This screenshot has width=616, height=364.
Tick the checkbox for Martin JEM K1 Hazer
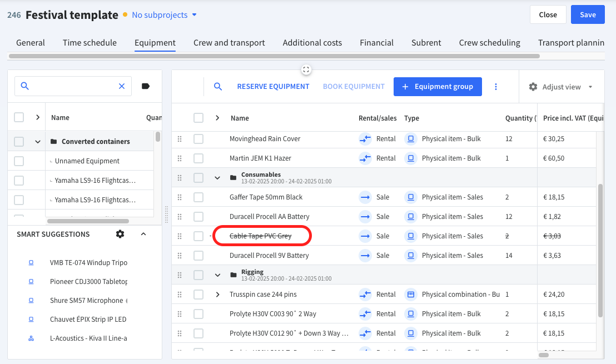pyautogui.click(x=198, y=158)
